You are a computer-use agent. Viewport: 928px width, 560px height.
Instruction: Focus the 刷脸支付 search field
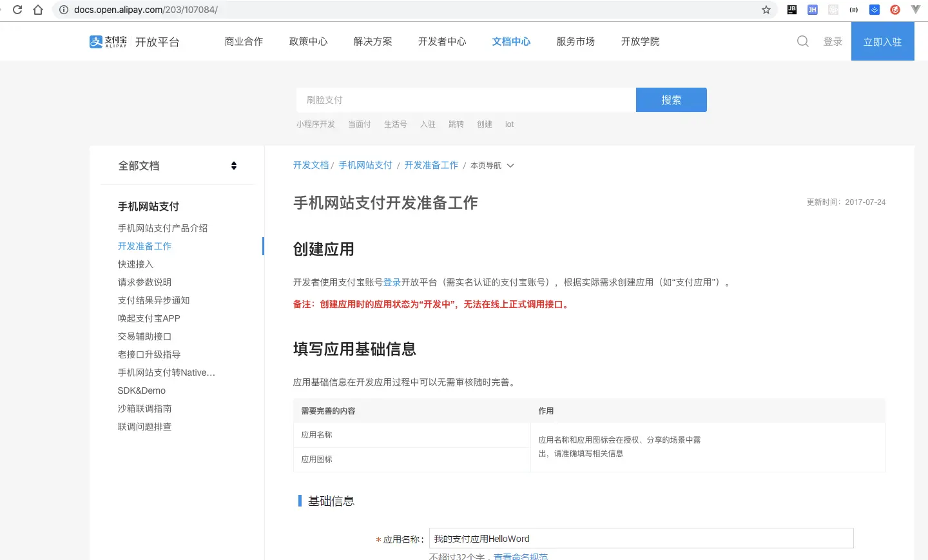466,100
